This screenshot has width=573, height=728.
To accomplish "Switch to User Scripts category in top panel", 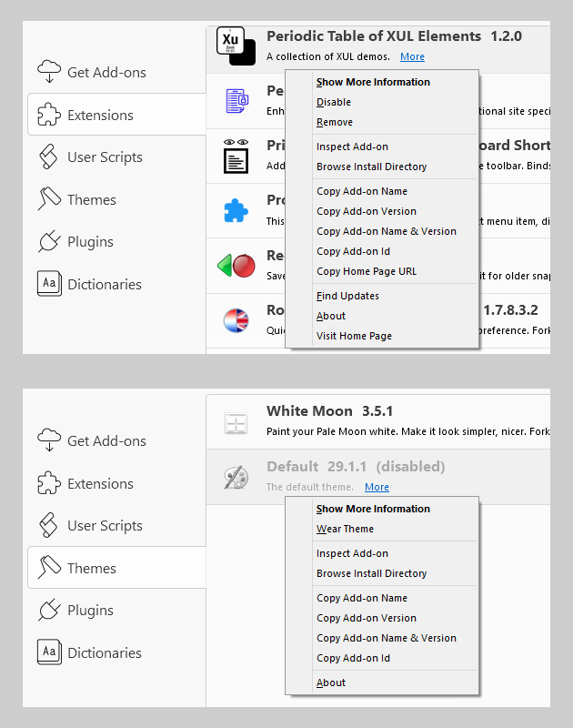I will pyautogui.click(x=117, y=157).
